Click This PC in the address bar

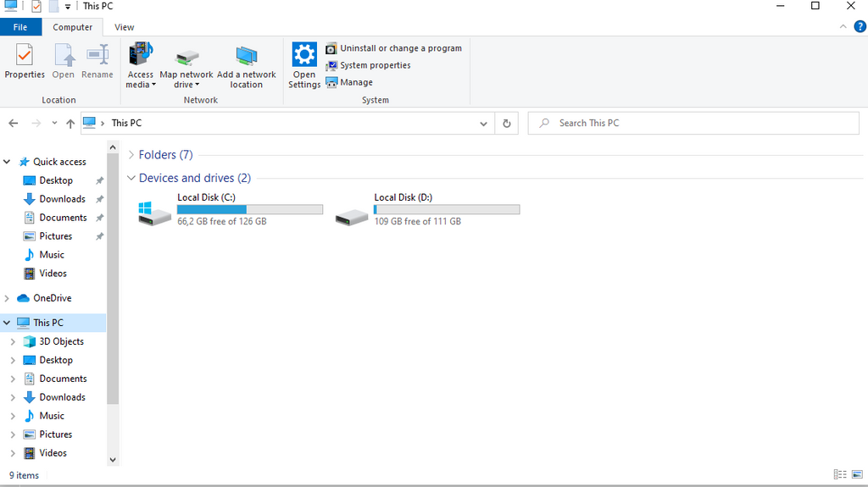(126, 123)
